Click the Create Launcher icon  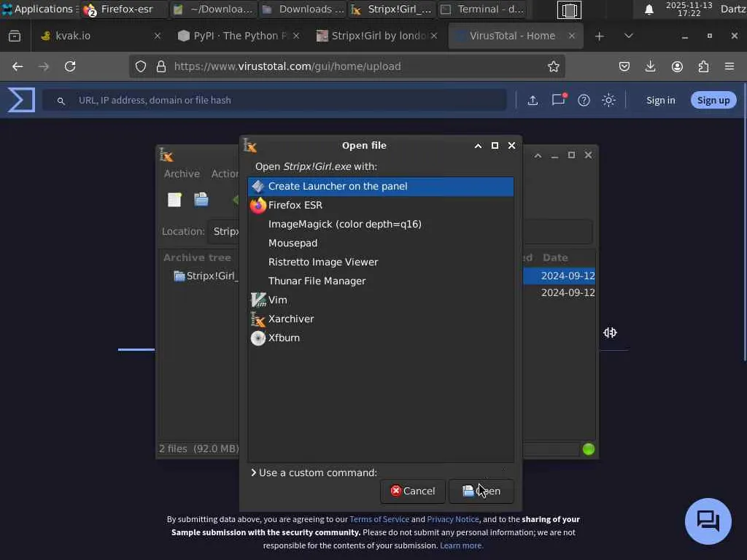point(258,186)
